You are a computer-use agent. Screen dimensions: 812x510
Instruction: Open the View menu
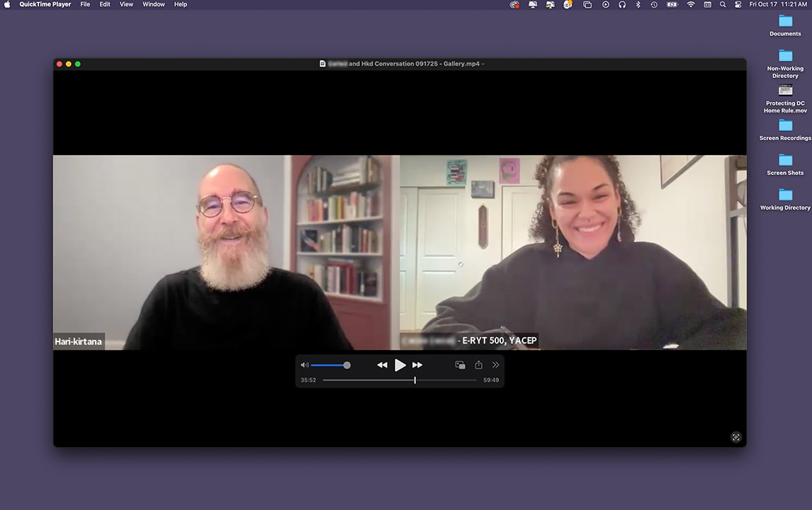pyautogui.click(x=126, y=4)
